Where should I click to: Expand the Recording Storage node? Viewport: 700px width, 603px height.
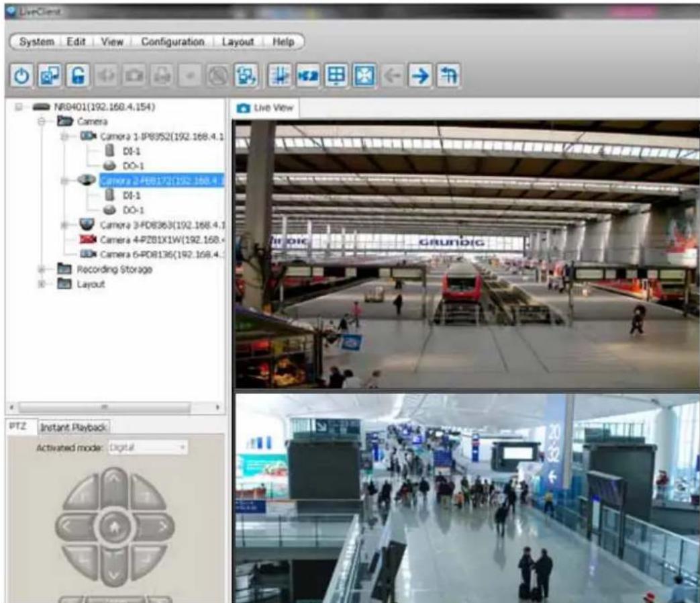point(42,269)
